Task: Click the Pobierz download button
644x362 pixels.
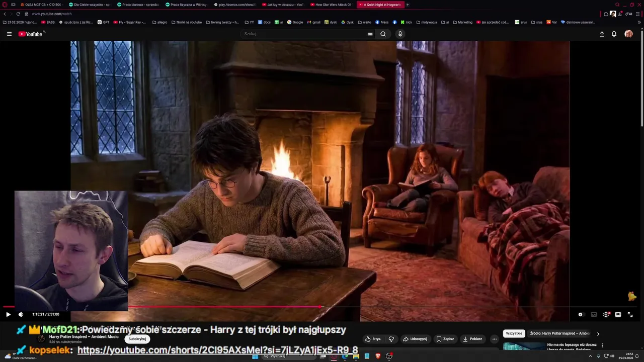Action: [x=472, y=339]
